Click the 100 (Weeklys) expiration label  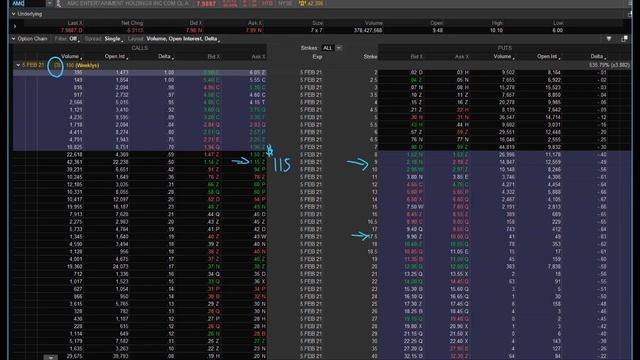click(82, 65)
